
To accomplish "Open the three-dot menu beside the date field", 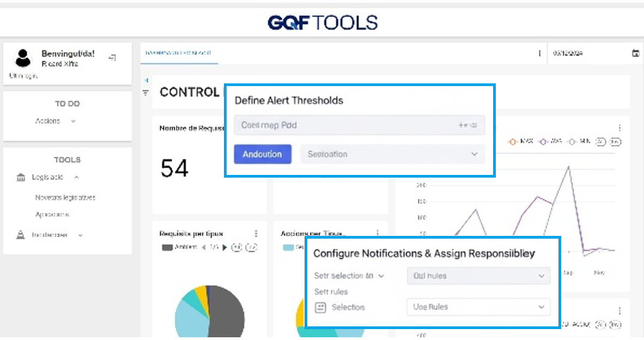I will pyautogui.click(x=539, y=53).
